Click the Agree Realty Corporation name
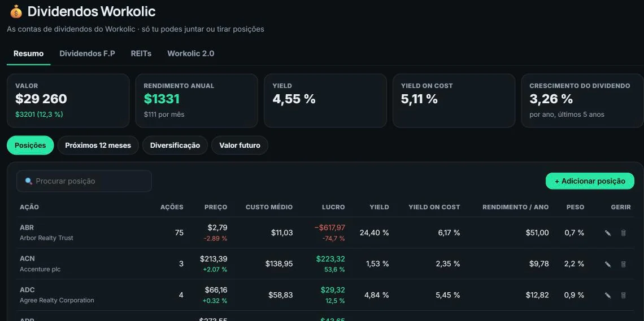The image size is (644, 321). 56,300
